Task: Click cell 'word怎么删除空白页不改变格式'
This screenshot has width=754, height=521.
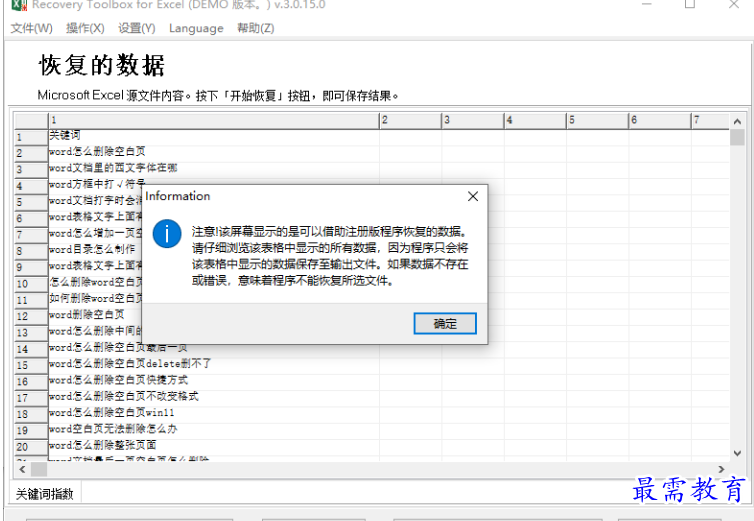Action: (214, 397)
